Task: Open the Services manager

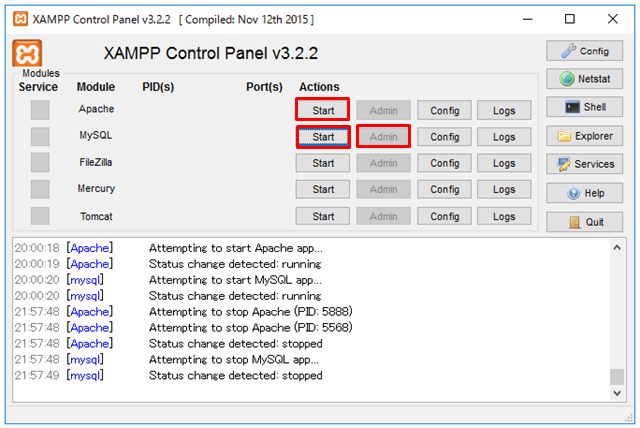Action: pyautogui.click(x=584, y=164)
